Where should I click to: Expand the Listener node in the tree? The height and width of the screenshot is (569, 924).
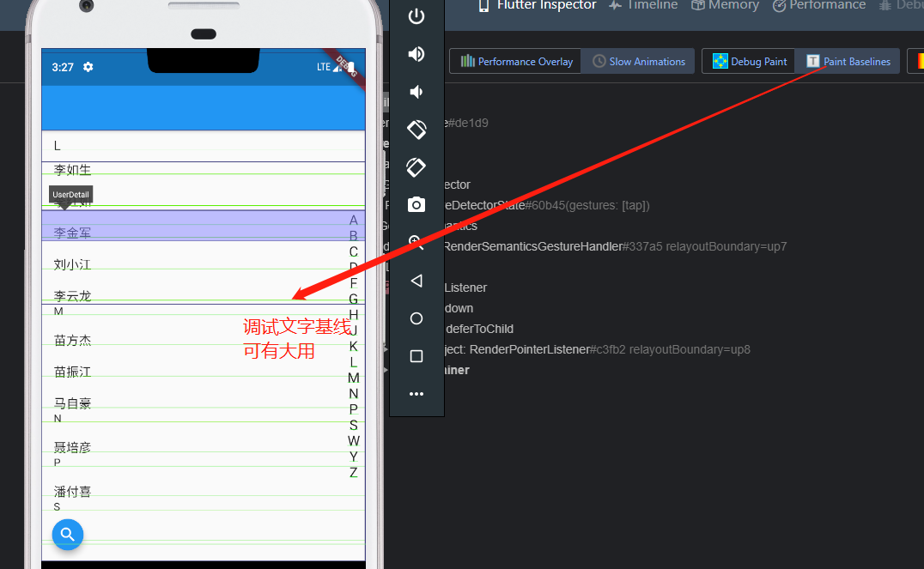click(x=466, y=288)
